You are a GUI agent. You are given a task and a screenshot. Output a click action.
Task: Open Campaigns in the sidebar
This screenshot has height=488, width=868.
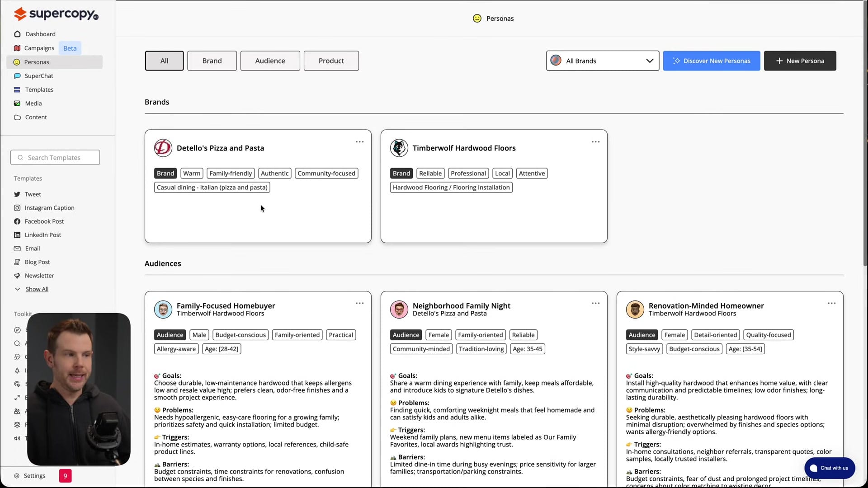point(34,48)
